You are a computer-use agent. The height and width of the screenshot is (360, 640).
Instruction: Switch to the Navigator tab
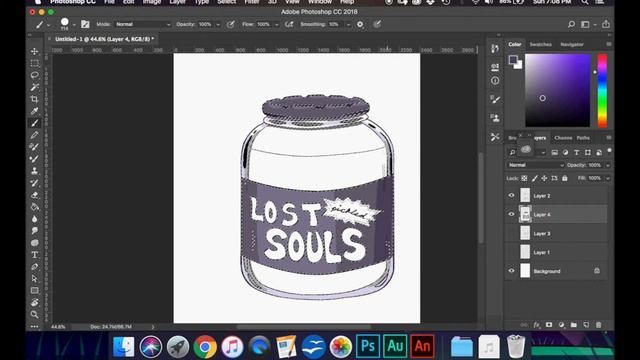point(571,44)
